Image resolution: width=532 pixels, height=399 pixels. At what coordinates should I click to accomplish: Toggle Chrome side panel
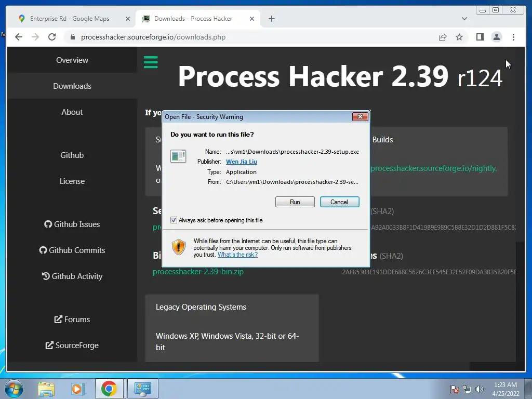480,37
